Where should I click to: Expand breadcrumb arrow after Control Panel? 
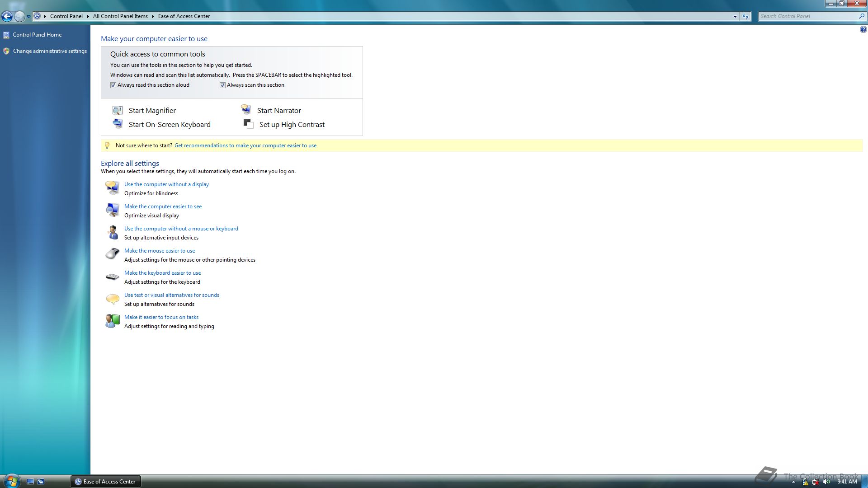[x=88, y=16]
